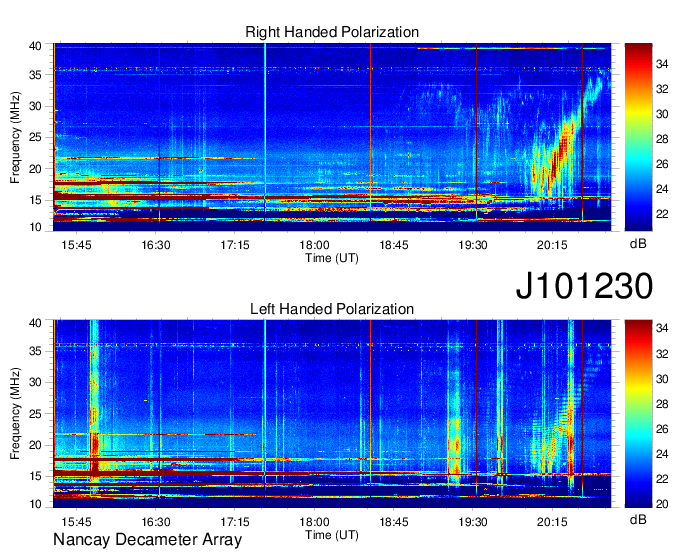This screenshot has height=552, width=680.
Task: Select 10 MHz tick on left-handed plot
Action: click(36, 504)
